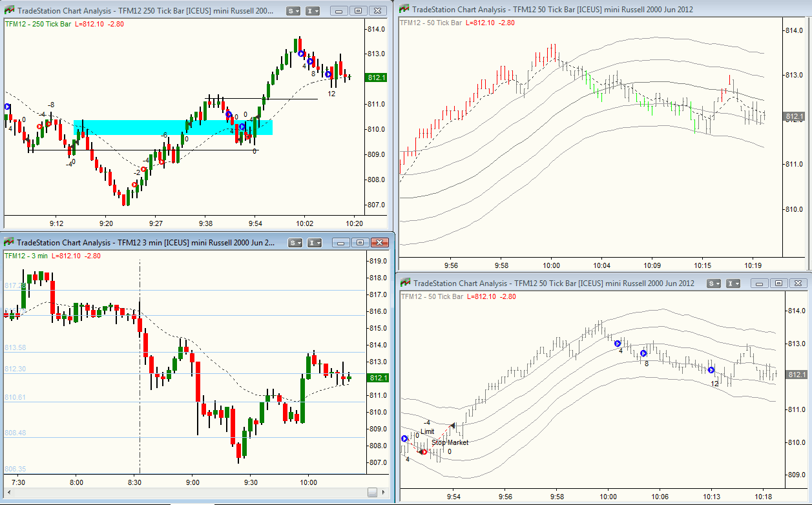Click the 'TFM12 - 3 min' status label
Viewport: 812px width, 505px height.
pyautogui.click(x=26, y=256)
